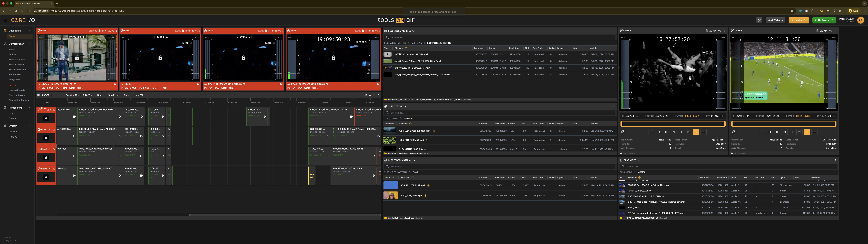868x244 pixels.
Task: Open the SL90_VIDEO_MATERIAL location dropdown
Action: (402, 160)
